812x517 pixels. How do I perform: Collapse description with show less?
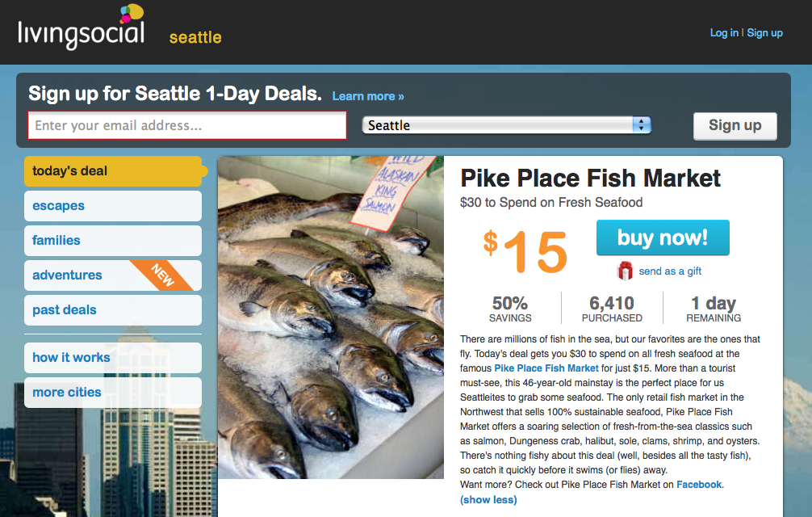488,500
